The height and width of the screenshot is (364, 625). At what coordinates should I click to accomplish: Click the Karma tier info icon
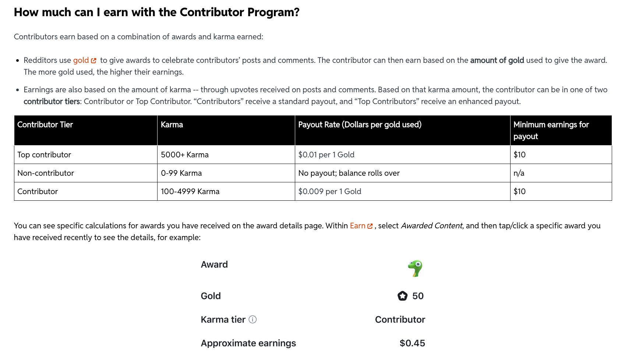pyautogui.click(x=253, y=320)
